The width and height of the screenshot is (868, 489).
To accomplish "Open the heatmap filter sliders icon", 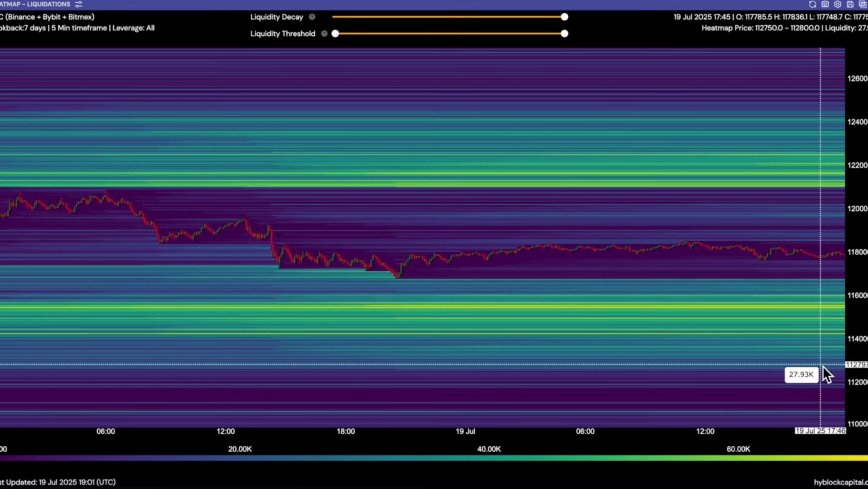I will coord(79,4).
